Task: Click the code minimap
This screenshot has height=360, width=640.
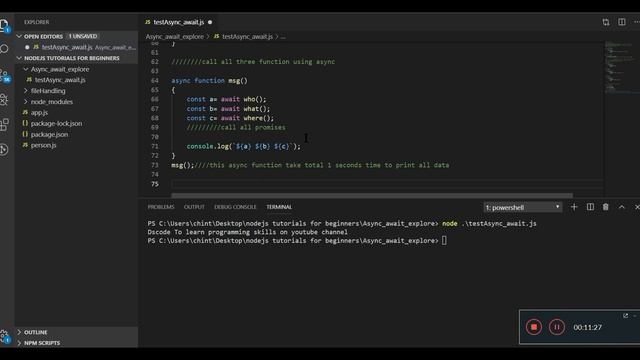Action: [620, 67]
